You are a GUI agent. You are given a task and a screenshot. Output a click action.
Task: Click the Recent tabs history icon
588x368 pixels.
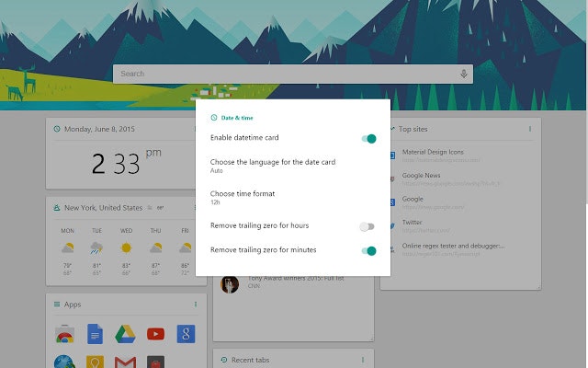pos(224,360)
